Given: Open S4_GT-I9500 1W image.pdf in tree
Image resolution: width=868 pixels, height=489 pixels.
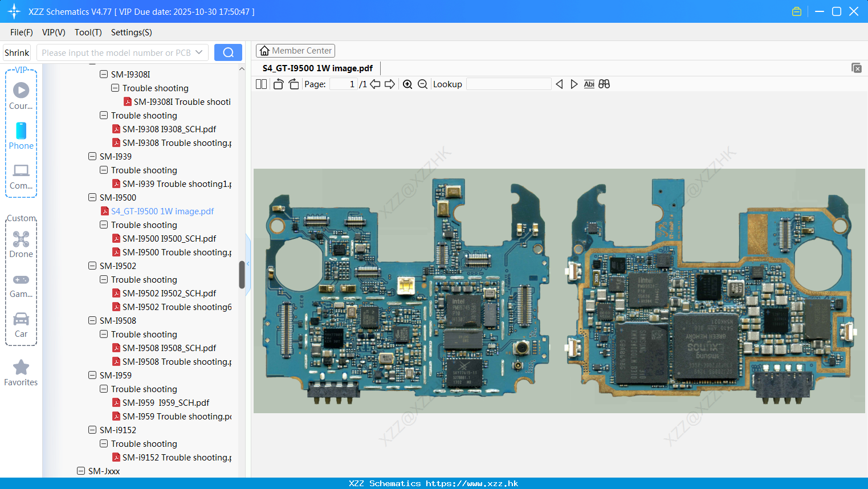Looking at the screenshot, I should coord(162,211).
